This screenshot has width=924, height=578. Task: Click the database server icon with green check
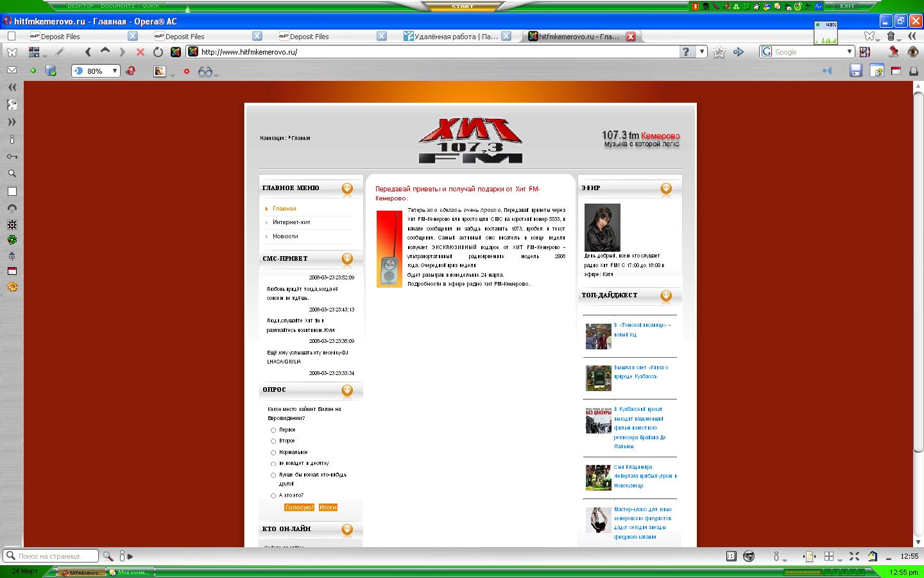point(51,71)
